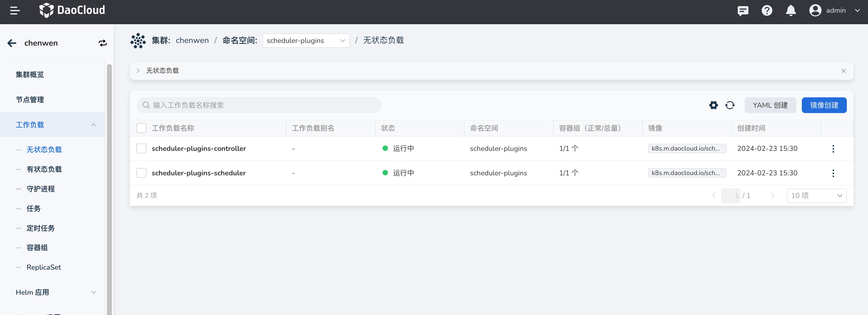868x315 pixels.
Task: Open the namespace scheduler-plugins dropdown
Action: click(306, 41)
